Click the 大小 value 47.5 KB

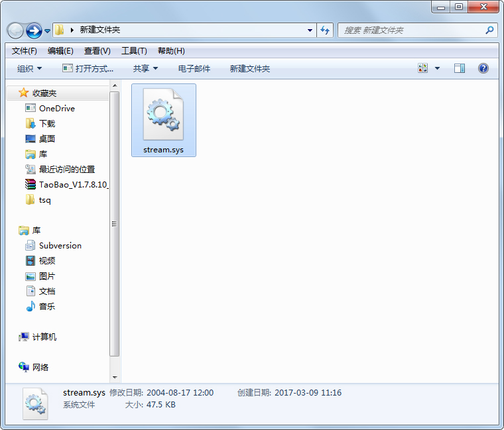point(161,405)
